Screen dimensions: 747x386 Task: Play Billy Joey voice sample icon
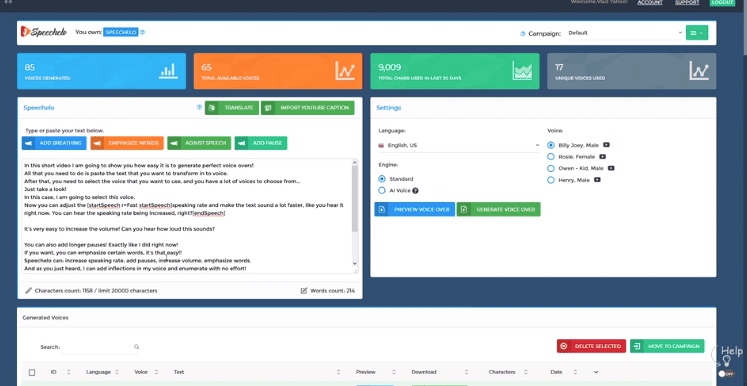(x=606, y=145)
